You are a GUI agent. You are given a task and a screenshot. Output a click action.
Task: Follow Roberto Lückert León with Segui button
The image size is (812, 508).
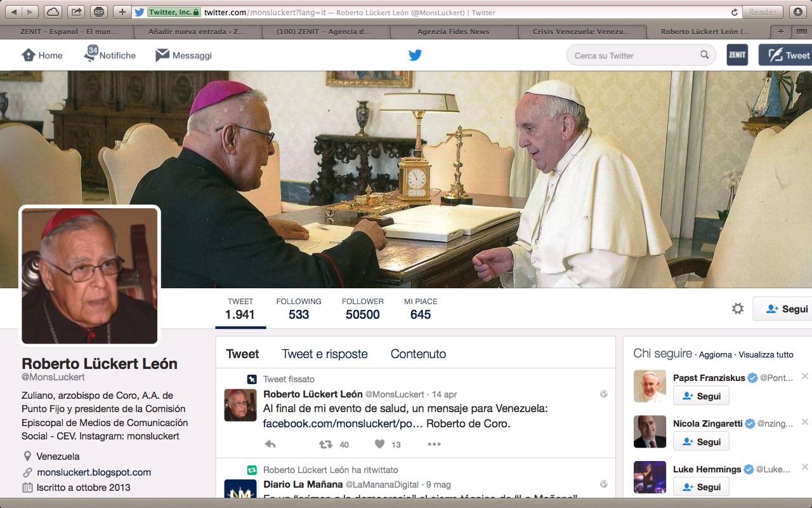[785, 309]
